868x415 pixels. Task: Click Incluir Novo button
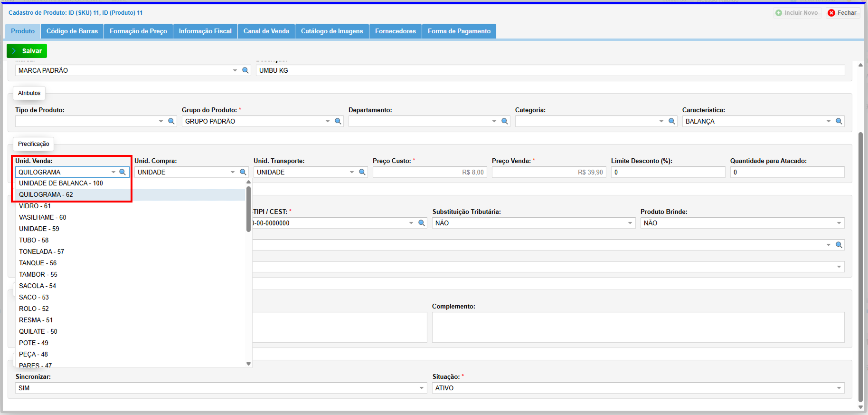797,13
